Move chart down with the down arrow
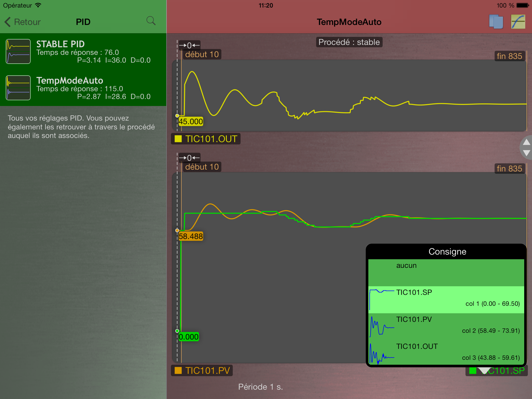The height and width of the screenshot is (399, 532). (526, 153)
